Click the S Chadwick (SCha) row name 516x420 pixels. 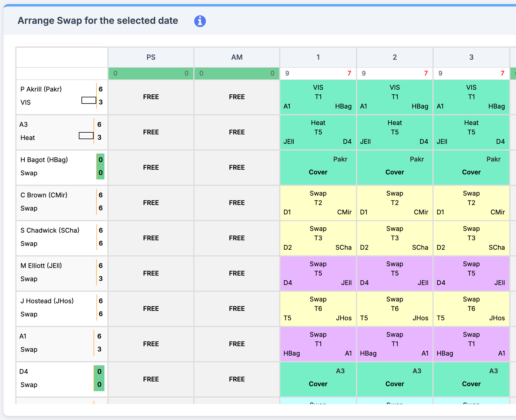(x=50, y=230)
